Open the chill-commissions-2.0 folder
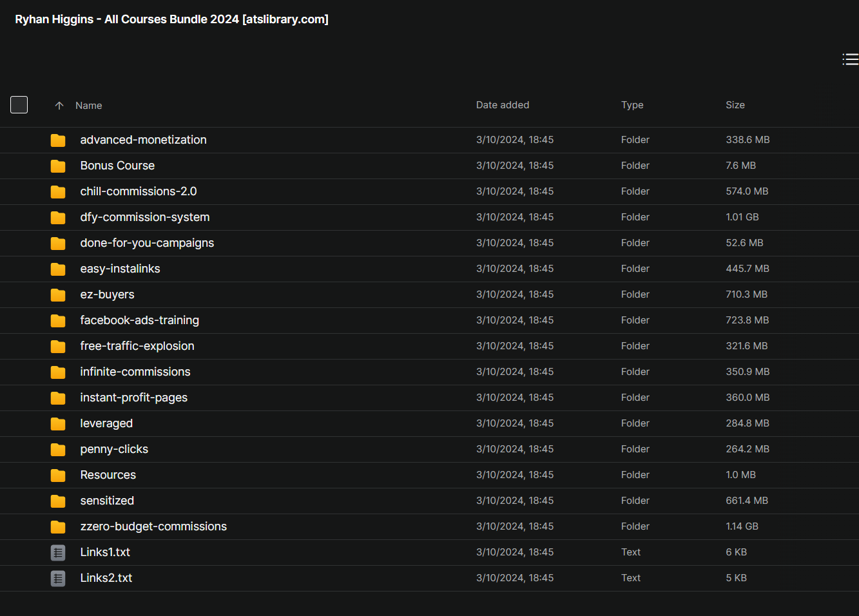Screen dimensions: 859x616 (139, 191)
